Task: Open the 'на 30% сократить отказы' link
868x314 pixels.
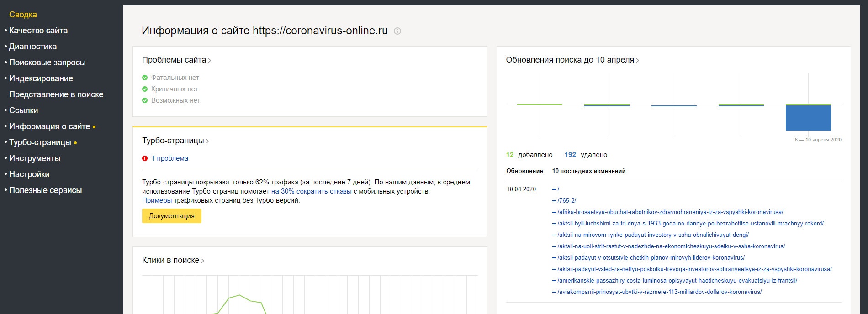Action: 311,191
